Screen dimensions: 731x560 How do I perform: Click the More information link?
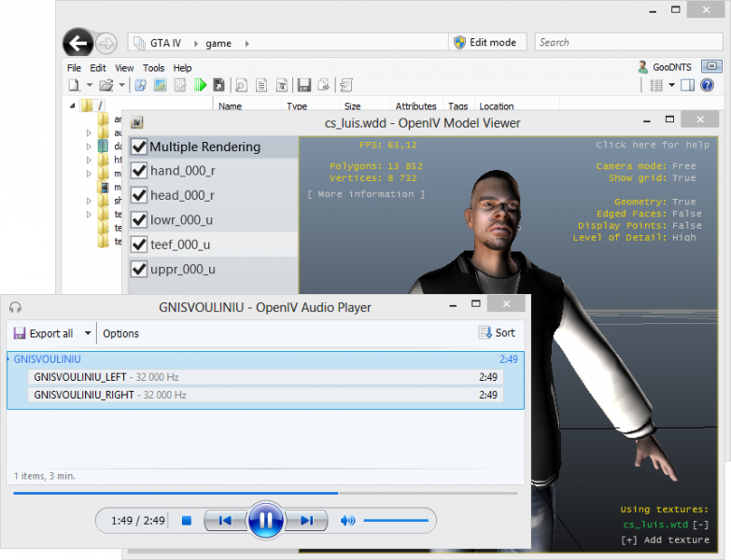(x=366, y=194)
